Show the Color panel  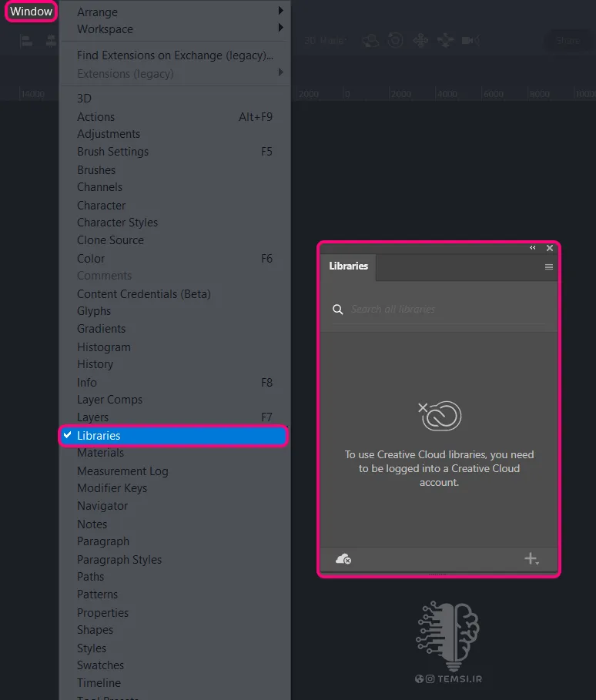pyautogui.click(x=175, y=259)
